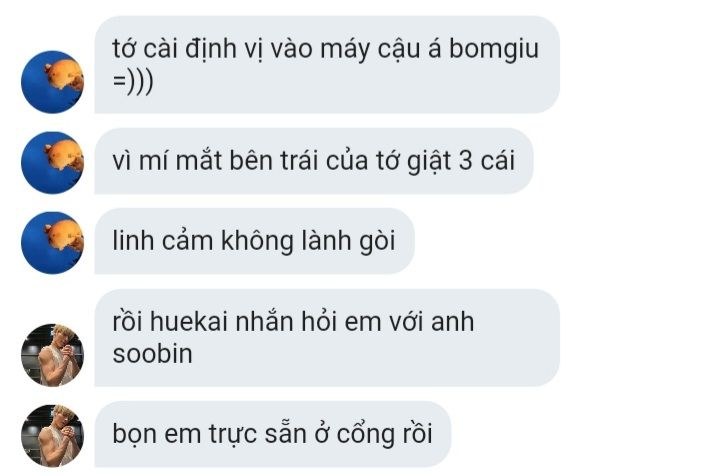Click the word 'huekai' in the fourth message

[189, 322]
